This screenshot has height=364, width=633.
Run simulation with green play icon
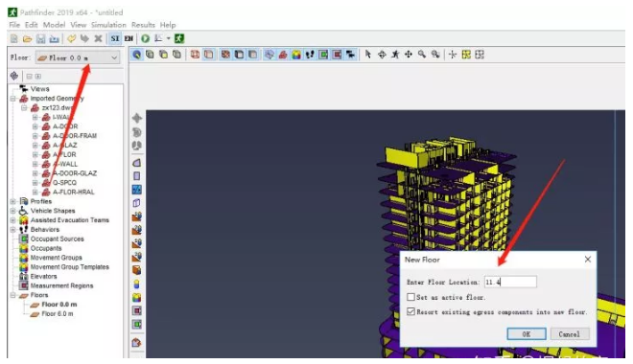pos(146,38)
